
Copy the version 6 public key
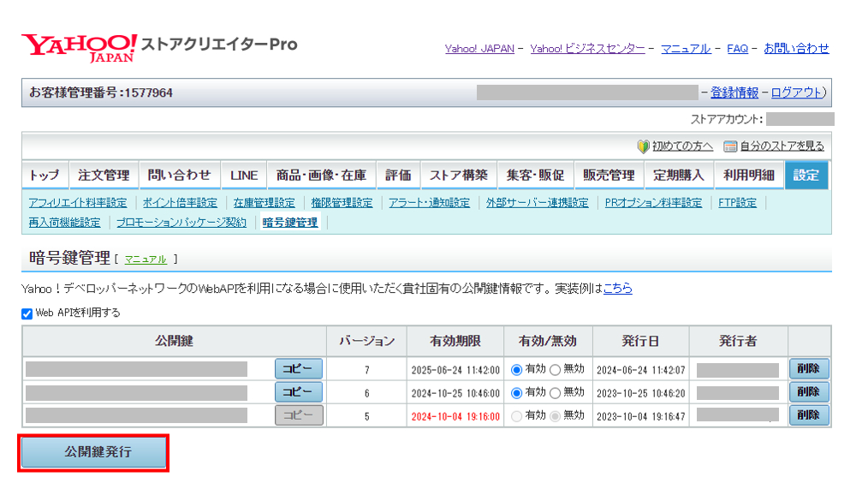pos(299,392)
